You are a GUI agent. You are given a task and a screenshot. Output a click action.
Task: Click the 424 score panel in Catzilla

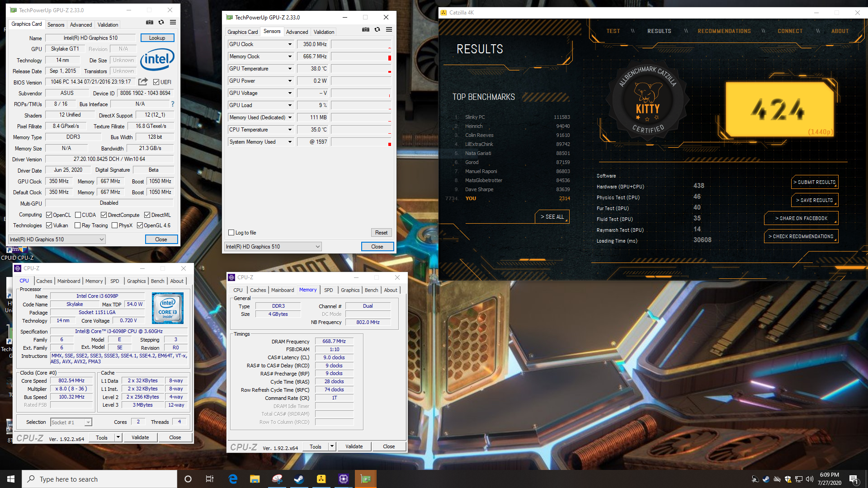click(x=779, y=109)
